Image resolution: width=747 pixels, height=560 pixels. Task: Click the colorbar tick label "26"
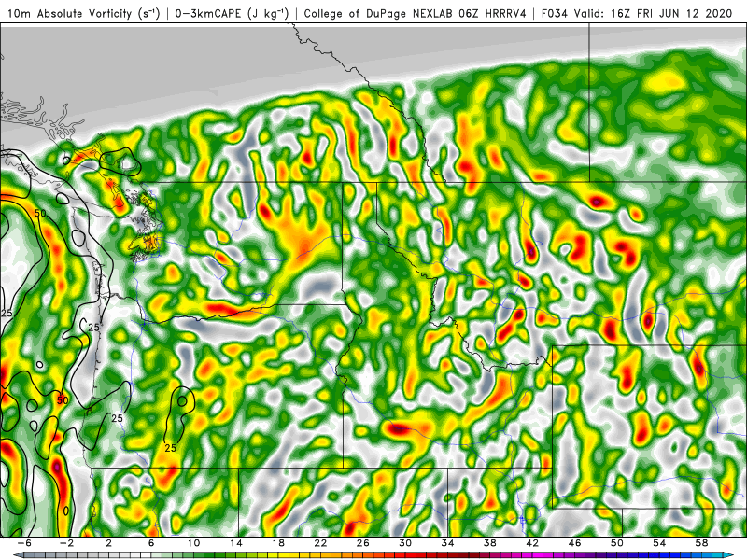363,543
